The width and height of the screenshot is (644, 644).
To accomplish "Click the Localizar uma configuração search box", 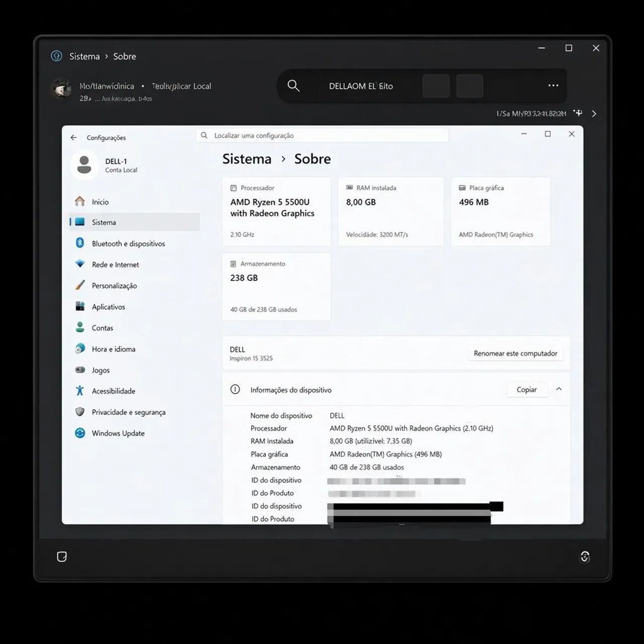I will point(322,135).
